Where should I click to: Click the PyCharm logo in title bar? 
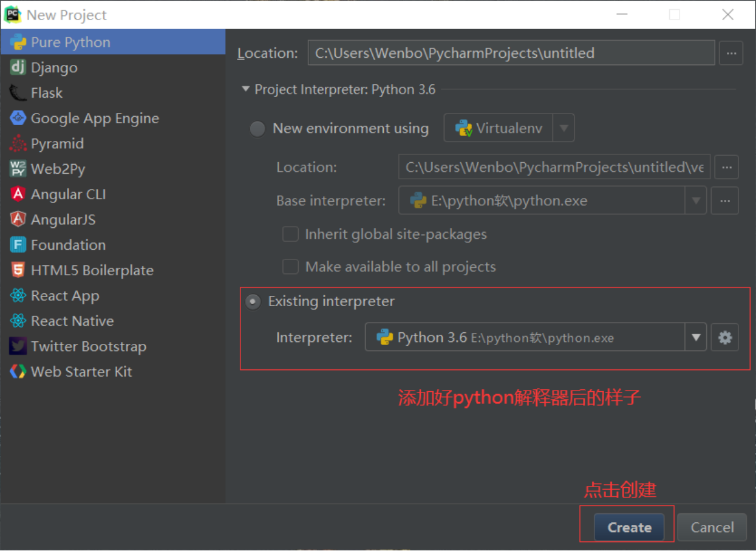pyautogui.click(x=13, y=15)
